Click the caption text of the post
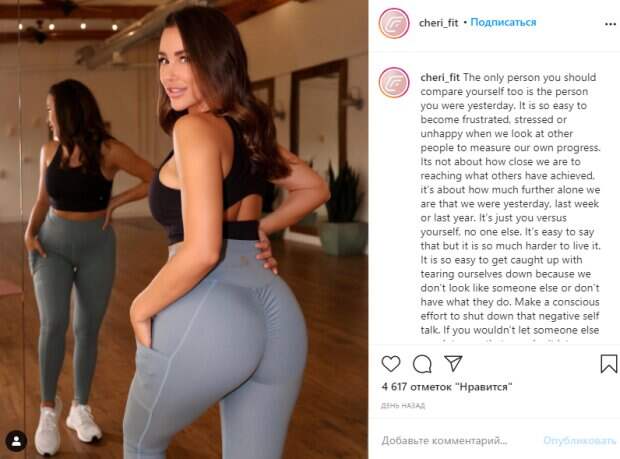Viewport: 620px width, 459px height. pos(510,204)
